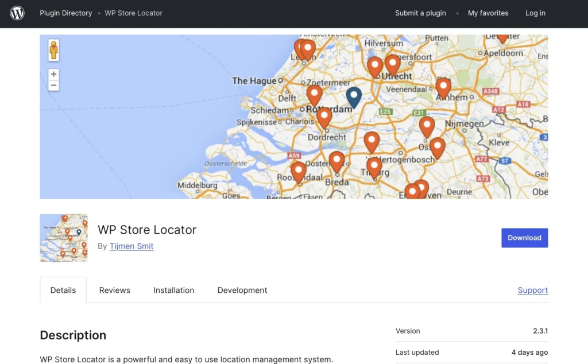Viewport: 588px width, 364px height.
Task: Click the Description heading
Action: click(x=73, y=335)
